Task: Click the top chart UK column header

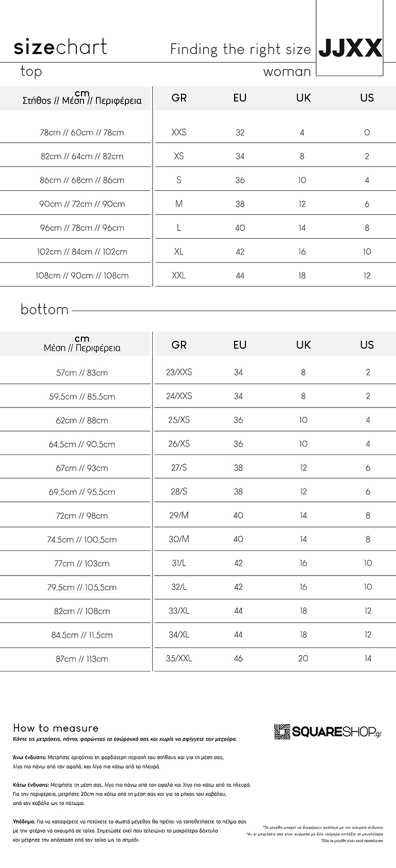Action: click(303, 98)
